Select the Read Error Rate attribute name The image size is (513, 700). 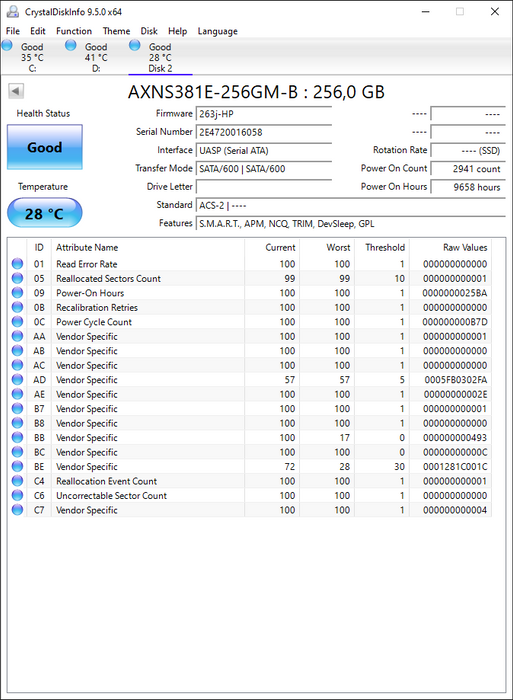click(87, 264)
